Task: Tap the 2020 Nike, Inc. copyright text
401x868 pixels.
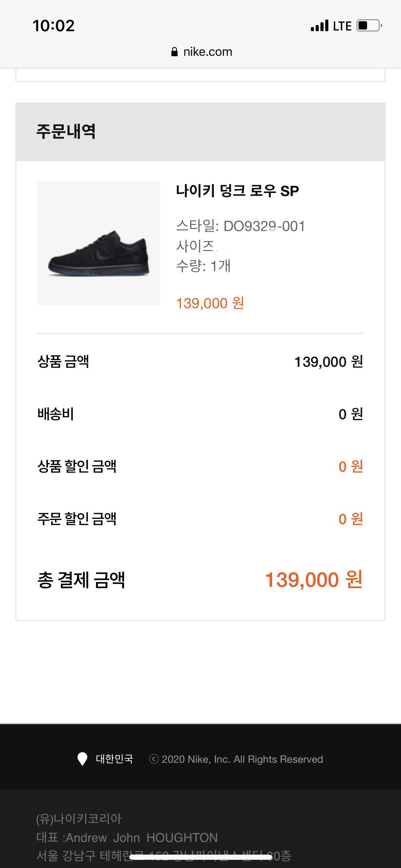Action: pyautogui.click(x=242, y=759)
